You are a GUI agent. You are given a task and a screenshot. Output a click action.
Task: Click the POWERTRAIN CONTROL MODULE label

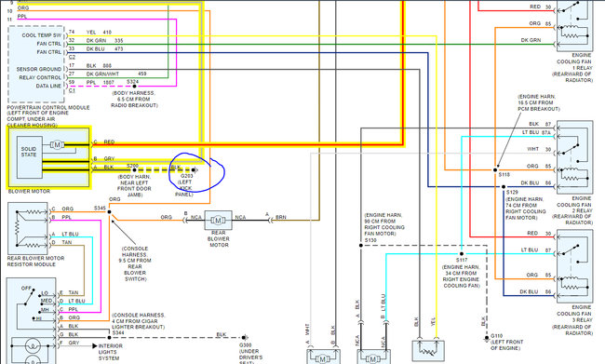point(48,107)
